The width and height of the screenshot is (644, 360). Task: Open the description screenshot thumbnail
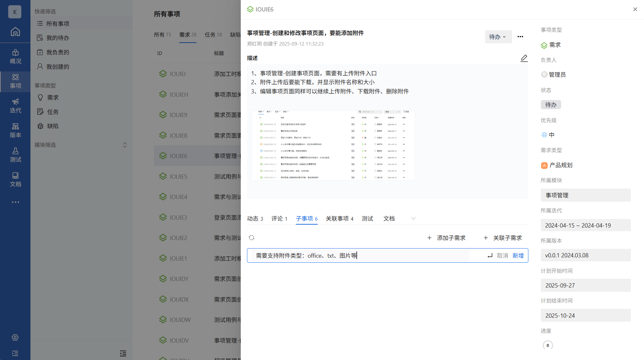pyautogui.click(x=333, y=145)
